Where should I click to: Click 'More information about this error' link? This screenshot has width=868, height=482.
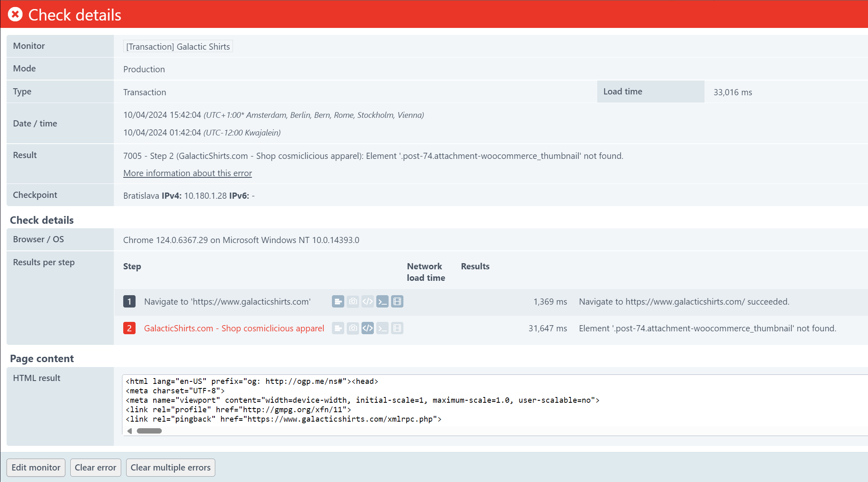coord(188,173)
